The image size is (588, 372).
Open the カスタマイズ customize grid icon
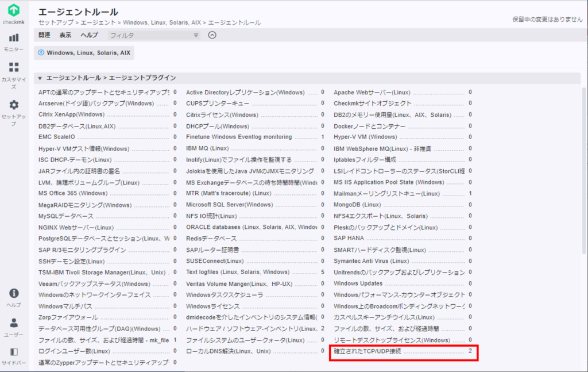coord(14,67)
